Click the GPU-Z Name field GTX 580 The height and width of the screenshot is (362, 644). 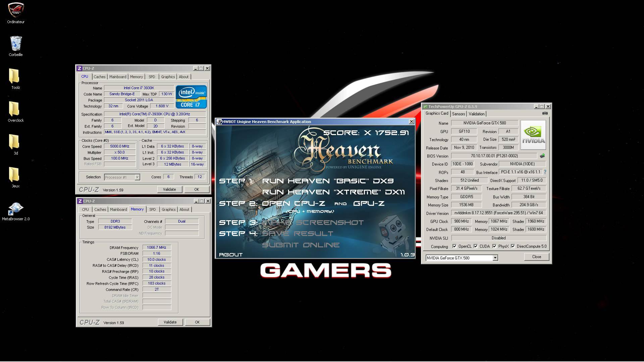click(485, 123)
